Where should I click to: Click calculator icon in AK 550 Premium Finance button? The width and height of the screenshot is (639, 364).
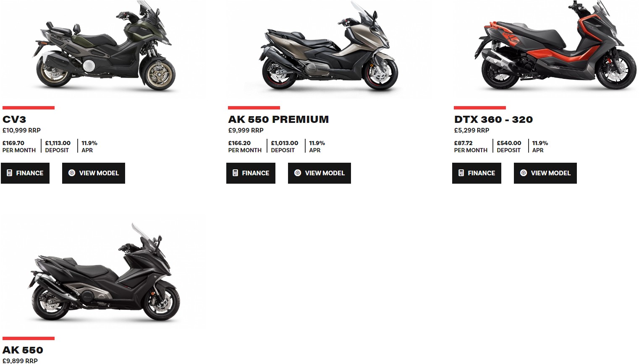(x=236, y=173)
